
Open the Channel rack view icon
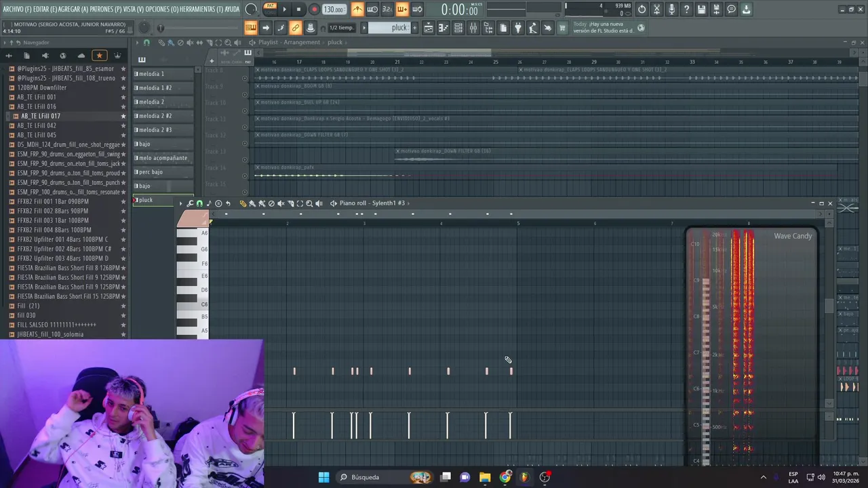click(458, 28)
